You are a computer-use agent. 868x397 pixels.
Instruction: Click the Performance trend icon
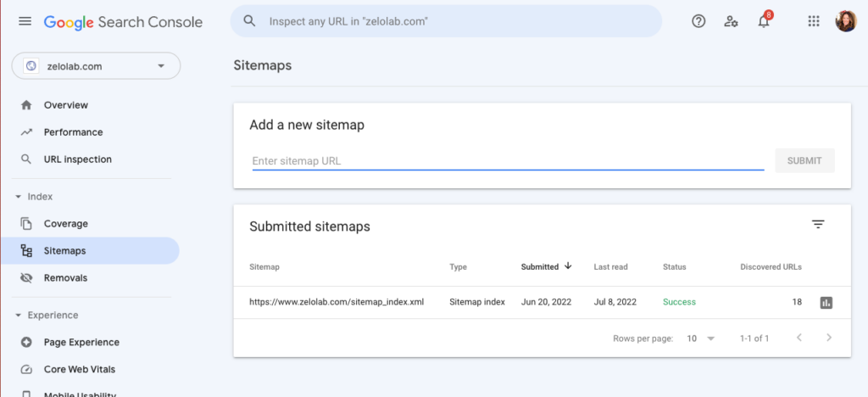point(26,132)
